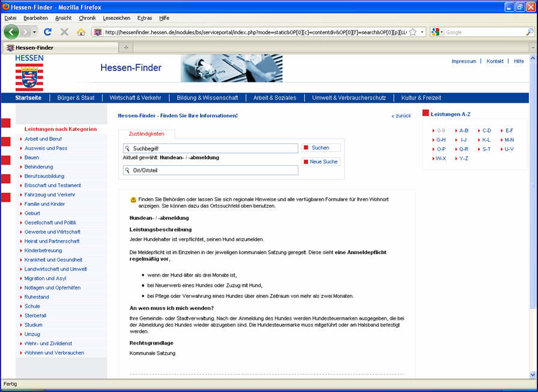Click the magnifier icon in Suchbegriff field
538x392 pixels.
[127, 148]
